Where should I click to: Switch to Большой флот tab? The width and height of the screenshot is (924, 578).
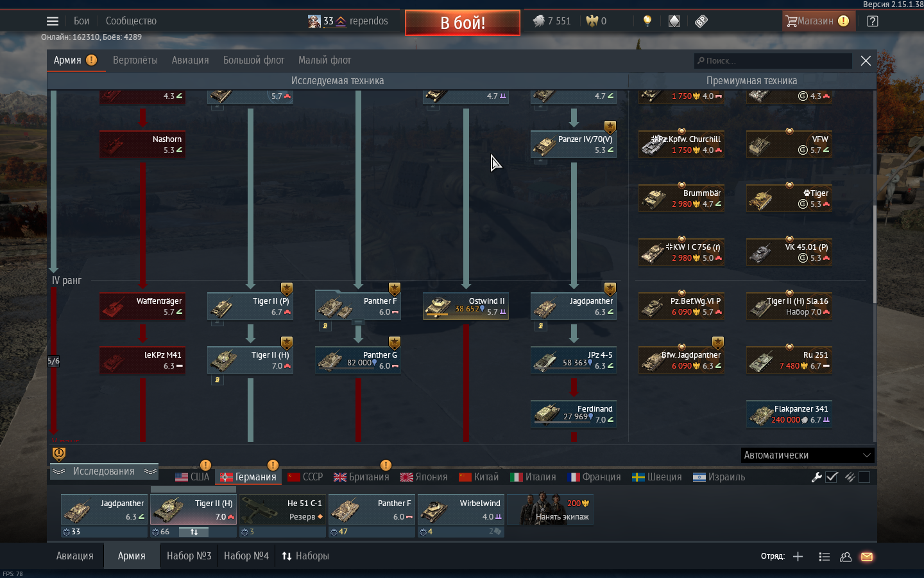253,60
